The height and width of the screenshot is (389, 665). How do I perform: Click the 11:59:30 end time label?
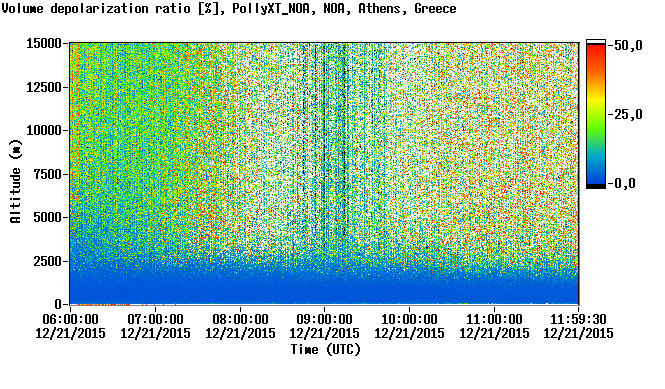[x=578, y=319]
